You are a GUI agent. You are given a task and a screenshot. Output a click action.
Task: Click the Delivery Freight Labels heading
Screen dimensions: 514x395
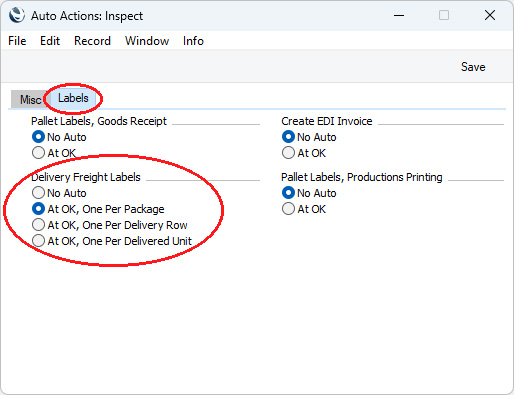[86, 177]
